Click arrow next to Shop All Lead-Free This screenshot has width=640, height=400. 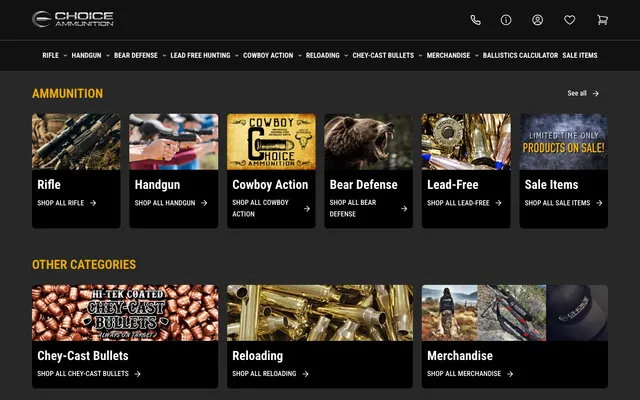click(498, 203)
